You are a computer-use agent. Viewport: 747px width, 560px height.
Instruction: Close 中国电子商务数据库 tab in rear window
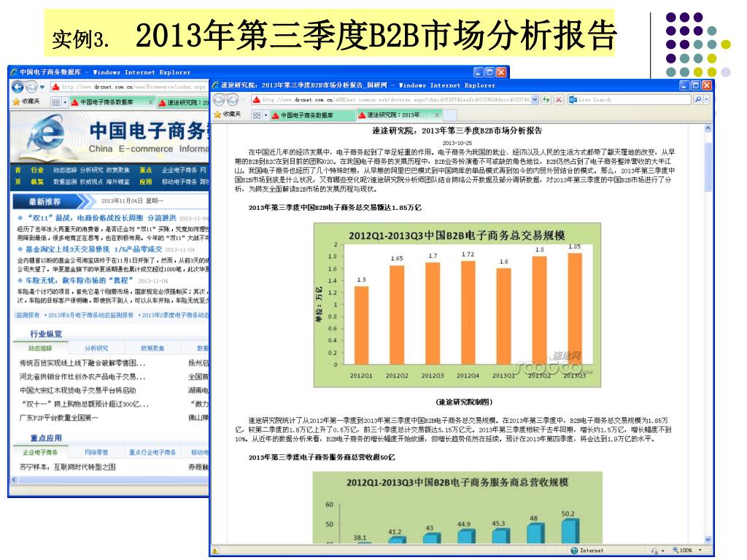click(x=150, y=102)
